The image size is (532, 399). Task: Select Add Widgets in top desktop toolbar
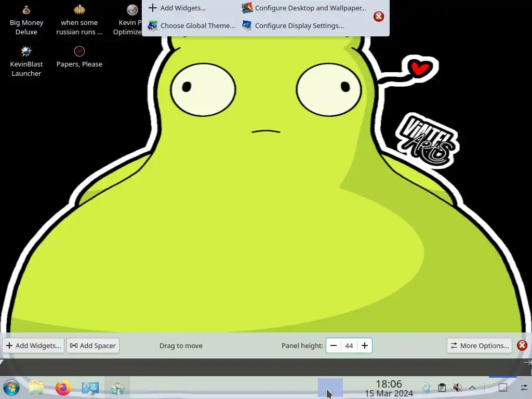pyautogui.click(x=177, y=8)
